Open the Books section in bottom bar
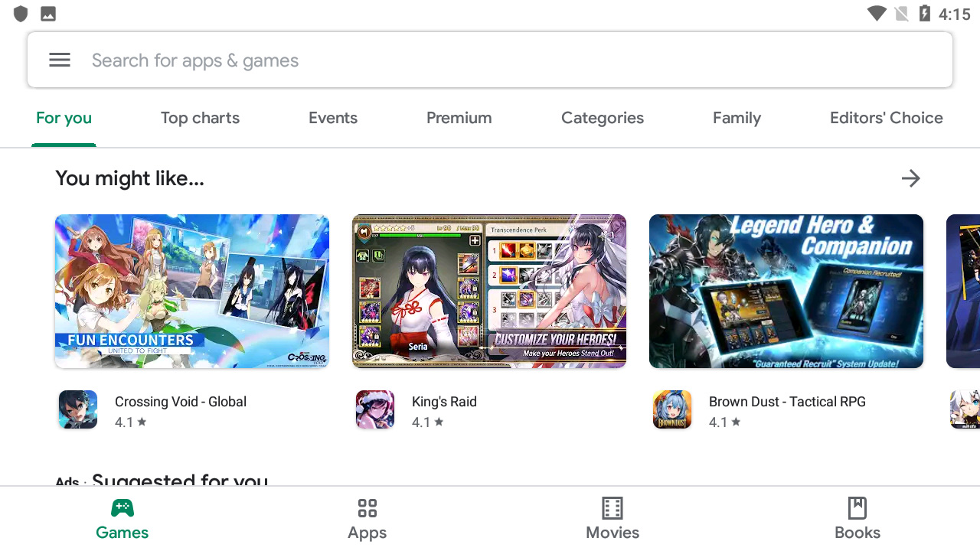 point(857,519)
